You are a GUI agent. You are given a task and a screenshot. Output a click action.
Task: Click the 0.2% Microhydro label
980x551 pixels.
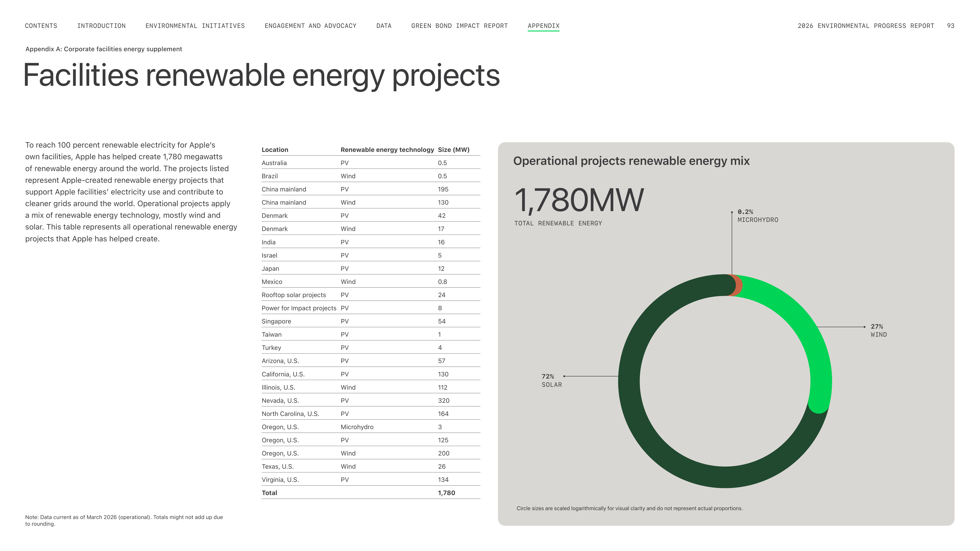[x=757, y=216]
